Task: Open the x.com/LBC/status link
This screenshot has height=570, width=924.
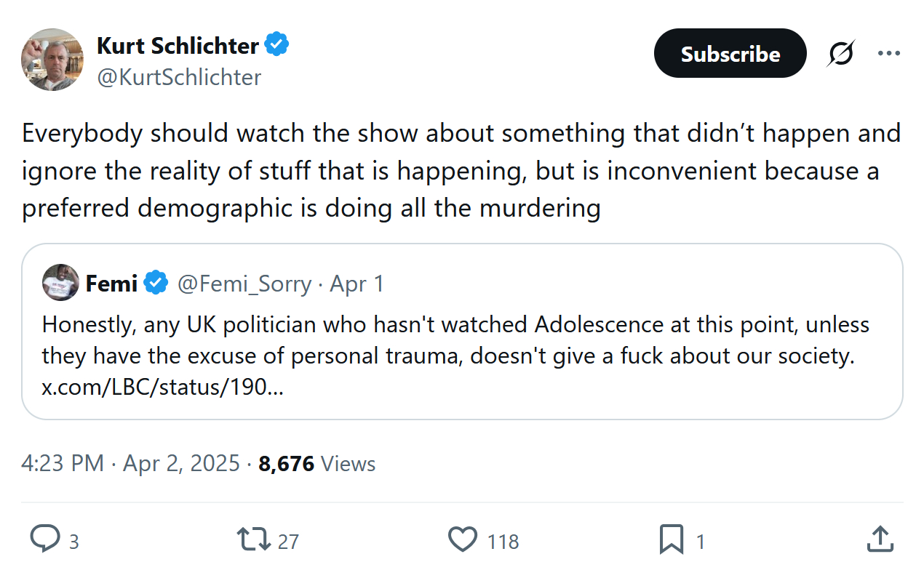Action: tap(162, 388)
